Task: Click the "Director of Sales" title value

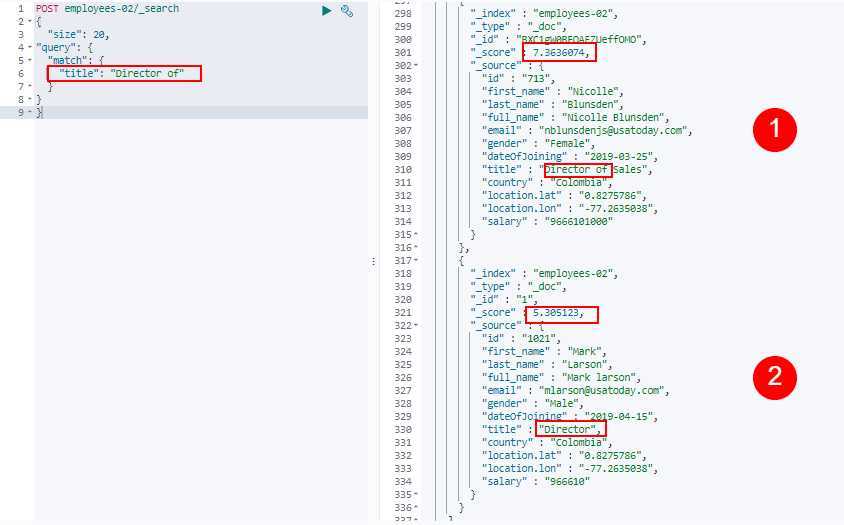Action: 593,170
